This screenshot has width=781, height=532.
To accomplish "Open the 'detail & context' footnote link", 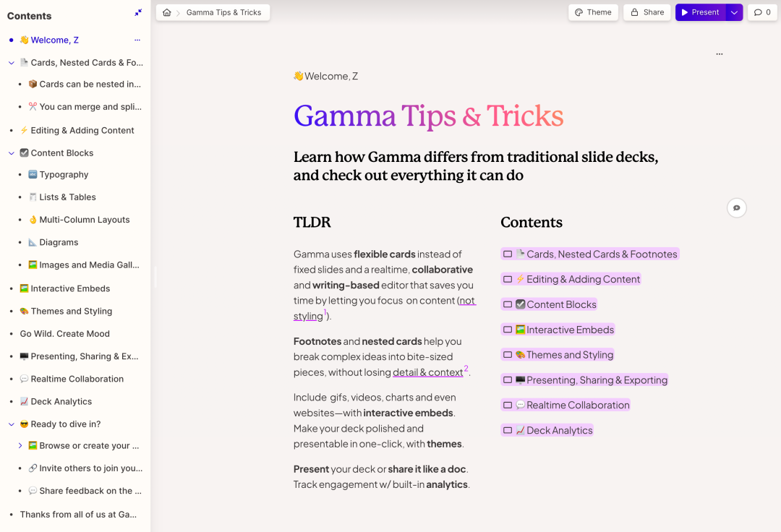I will (428, 372).
